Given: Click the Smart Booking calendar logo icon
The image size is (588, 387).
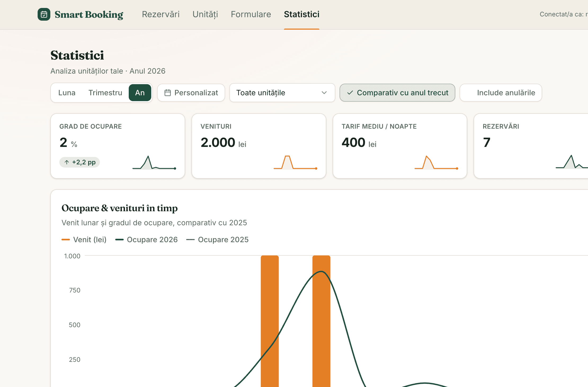Looking at the screenshot, I should [44, 14].
